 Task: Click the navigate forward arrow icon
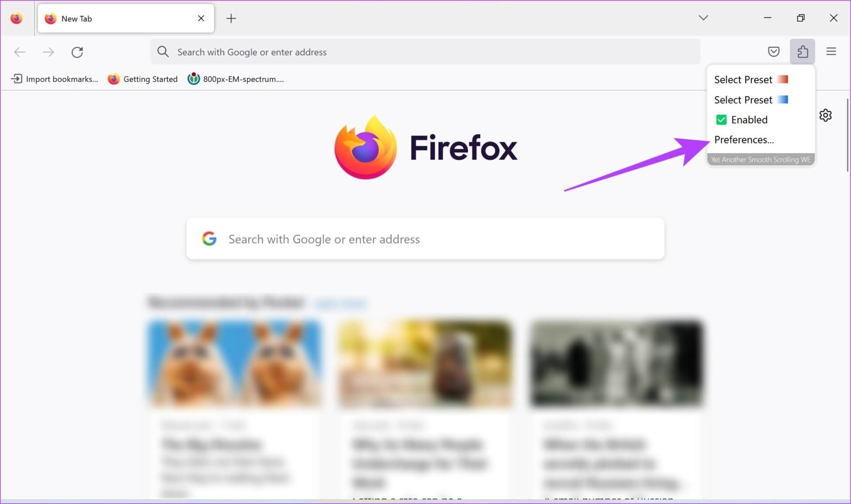(47, 52)
